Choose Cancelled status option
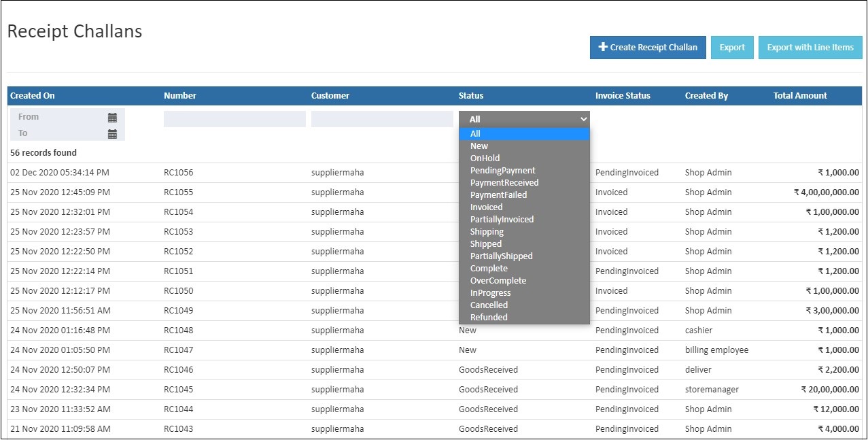This screenshot has height=440, width=868. (x=524, y=305)
